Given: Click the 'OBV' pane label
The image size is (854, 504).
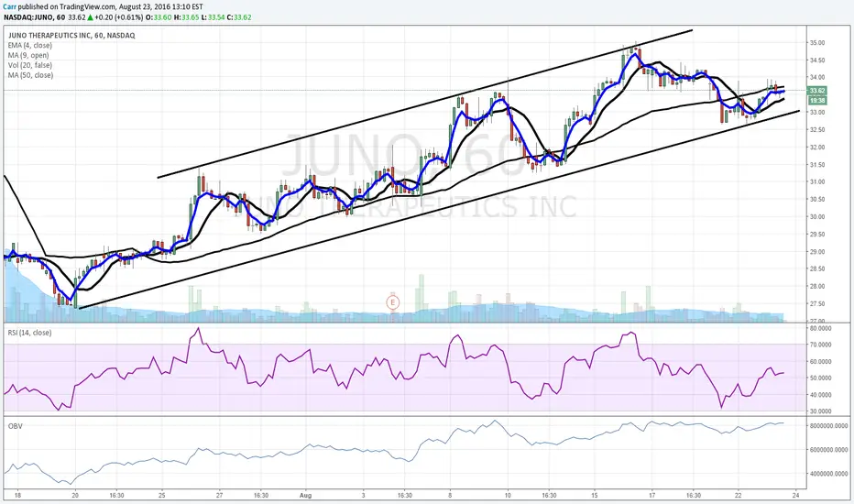Looking at the screenshot, I should tap(16, 426).
